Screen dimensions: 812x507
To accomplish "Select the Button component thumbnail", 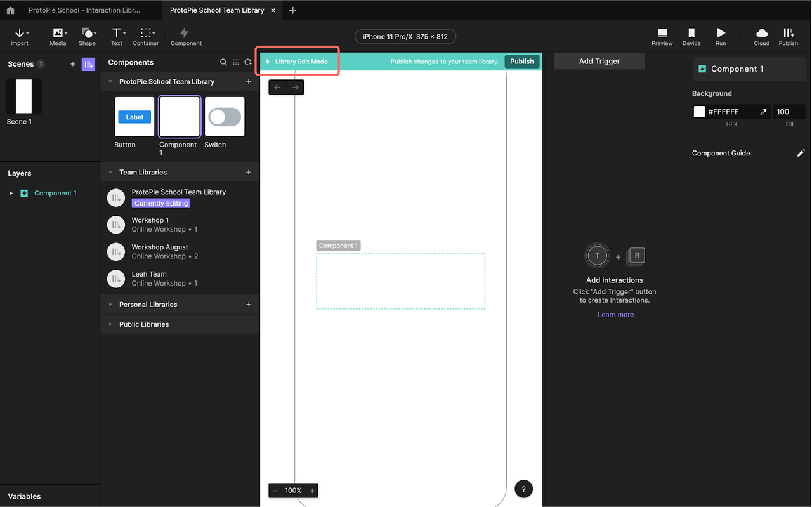I will click(134, 117).
